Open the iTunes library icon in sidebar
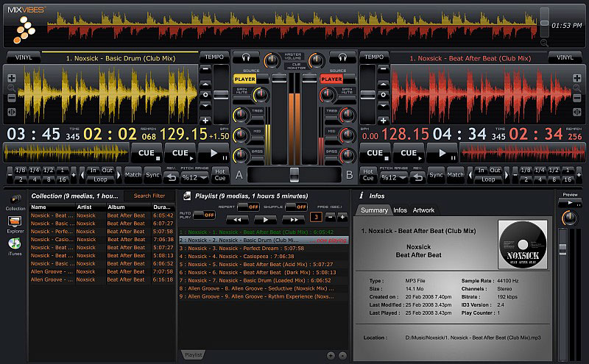589x364 pixels. tap(15, 243)
